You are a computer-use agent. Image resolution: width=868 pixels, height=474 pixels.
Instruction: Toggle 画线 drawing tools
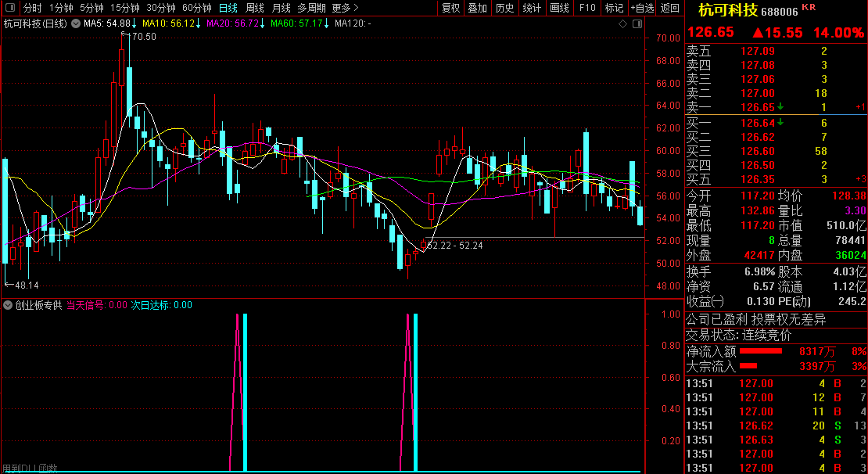click(560, 8)
